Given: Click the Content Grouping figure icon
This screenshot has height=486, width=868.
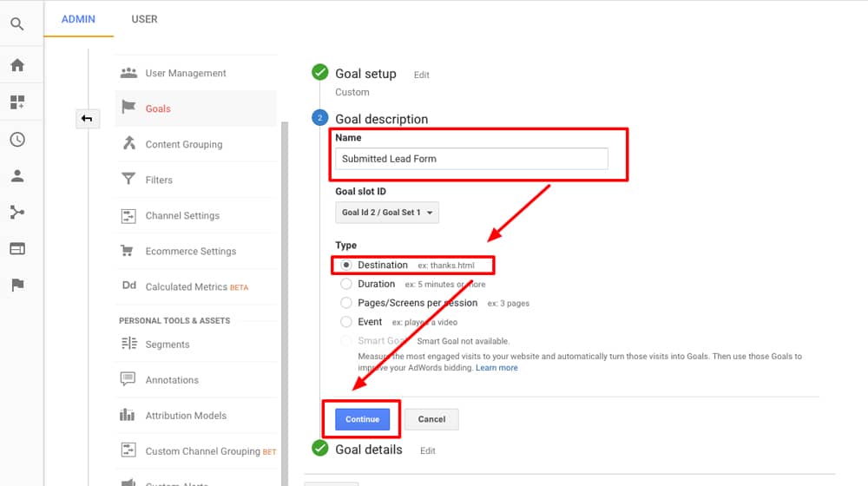Looking at the screenshot, I should [x=129, y=143].
